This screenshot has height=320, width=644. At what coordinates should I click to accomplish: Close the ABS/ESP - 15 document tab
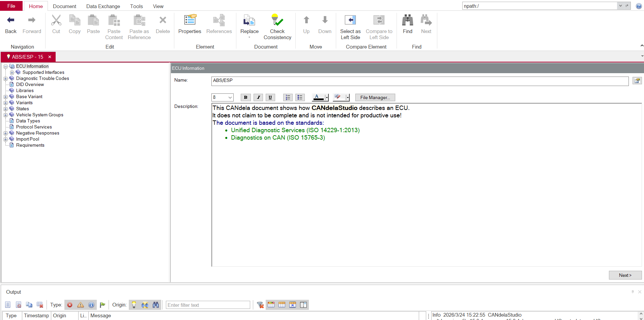pyautogui.click(x=50, y=57)
